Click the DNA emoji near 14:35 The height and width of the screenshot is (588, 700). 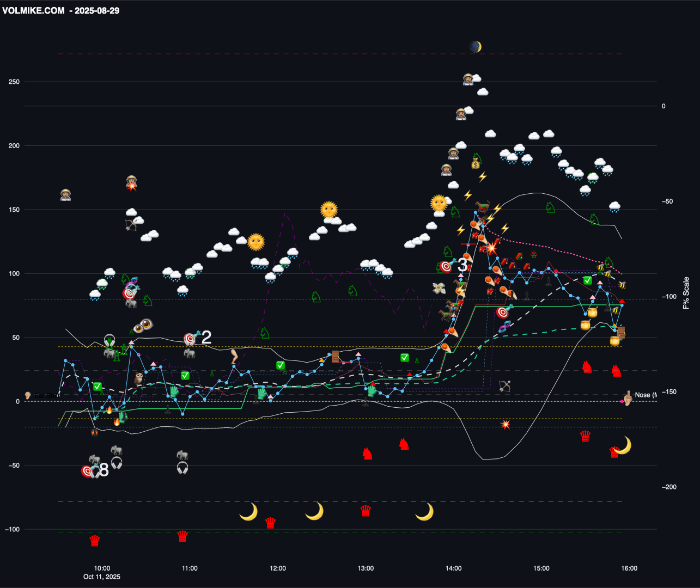tap(505, 327)
